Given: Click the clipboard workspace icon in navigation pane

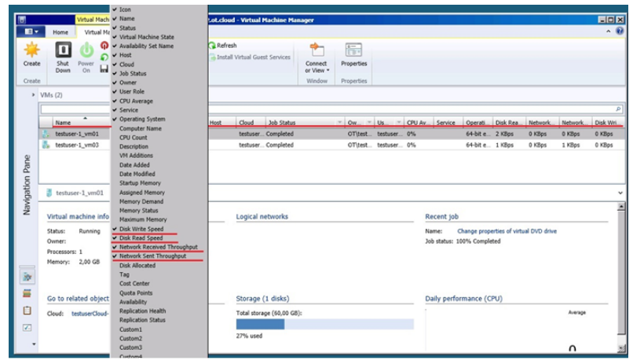Looking at the screenshot, I should (x=27, y=311).
